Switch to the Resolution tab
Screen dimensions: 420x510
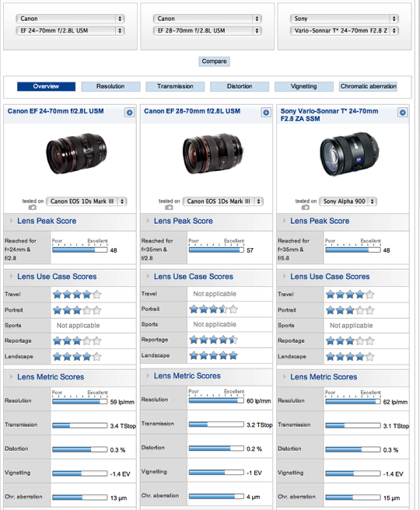coord(110,86)
